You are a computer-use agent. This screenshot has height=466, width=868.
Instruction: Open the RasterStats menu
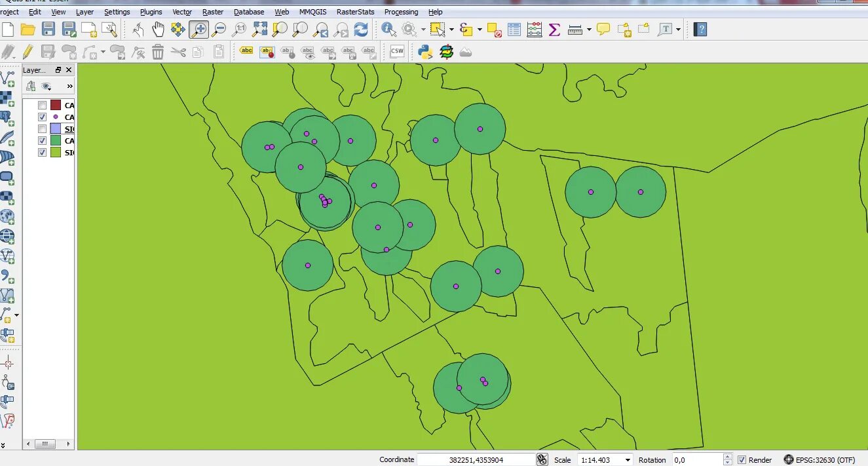click(x=355, y=12)
